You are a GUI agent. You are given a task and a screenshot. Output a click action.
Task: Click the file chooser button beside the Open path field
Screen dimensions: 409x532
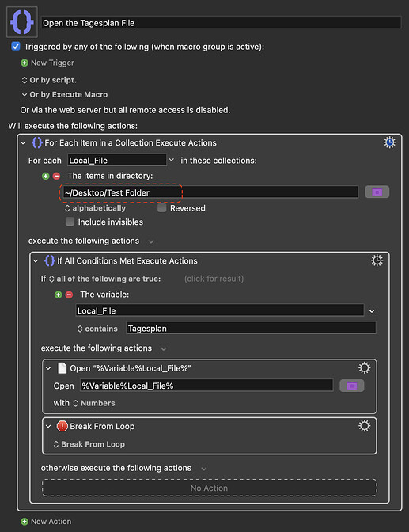(x=352, y=386)
